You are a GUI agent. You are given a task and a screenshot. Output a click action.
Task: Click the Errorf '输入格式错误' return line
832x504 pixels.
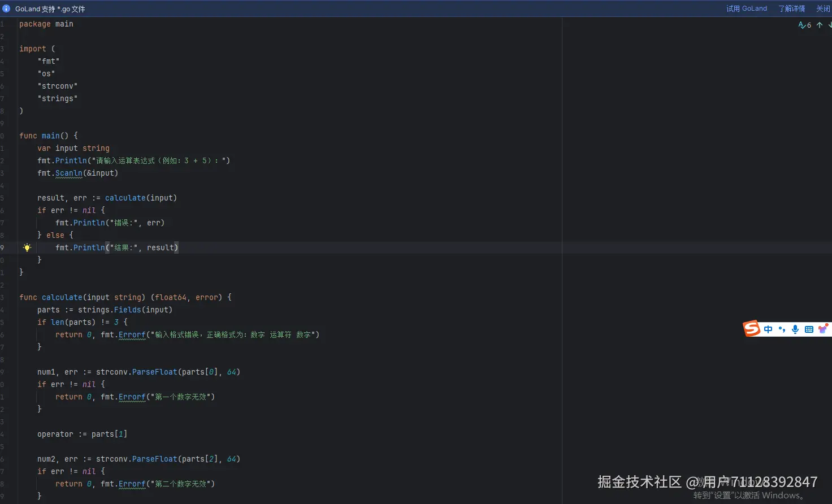pos(188,334)
